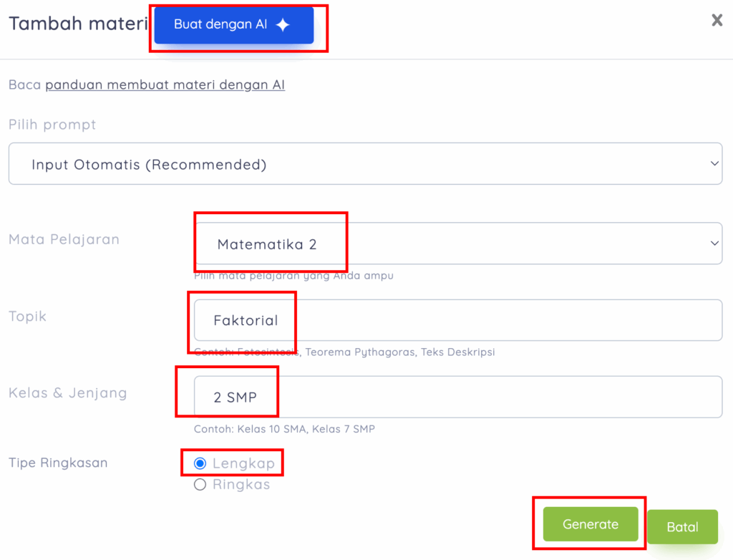Click the Ringkas option label text
Viewport: 733px width, 560px height.
(241, 485)
